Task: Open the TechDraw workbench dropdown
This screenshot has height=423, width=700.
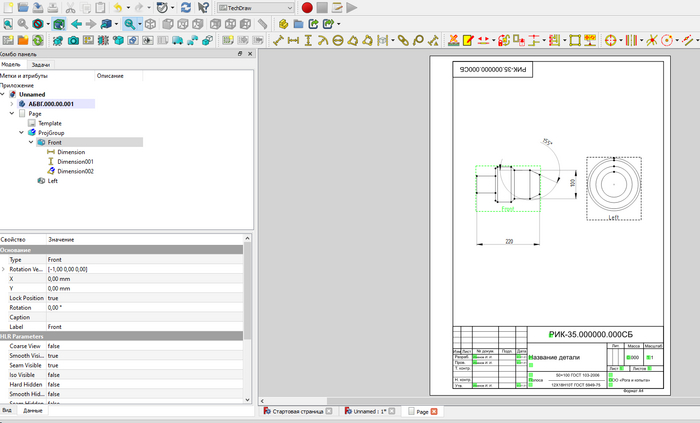Action: (x=257, y=7)
